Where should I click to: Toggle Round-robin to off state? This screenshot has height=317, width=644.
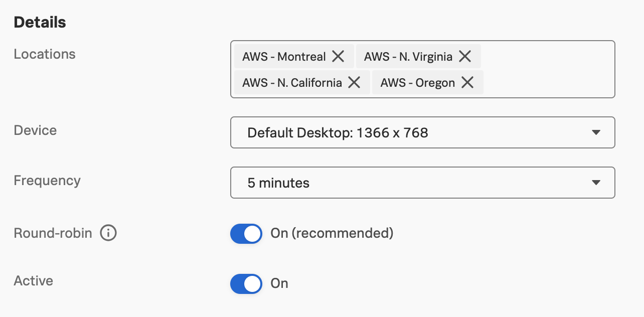(x=246, y=233)
